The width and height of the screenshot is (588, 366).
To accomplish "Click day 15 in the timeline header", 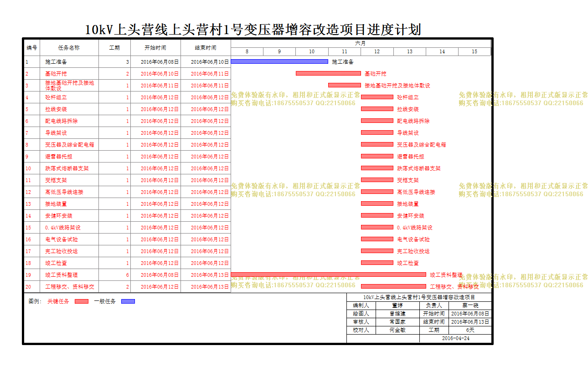I will coord(475,51).
